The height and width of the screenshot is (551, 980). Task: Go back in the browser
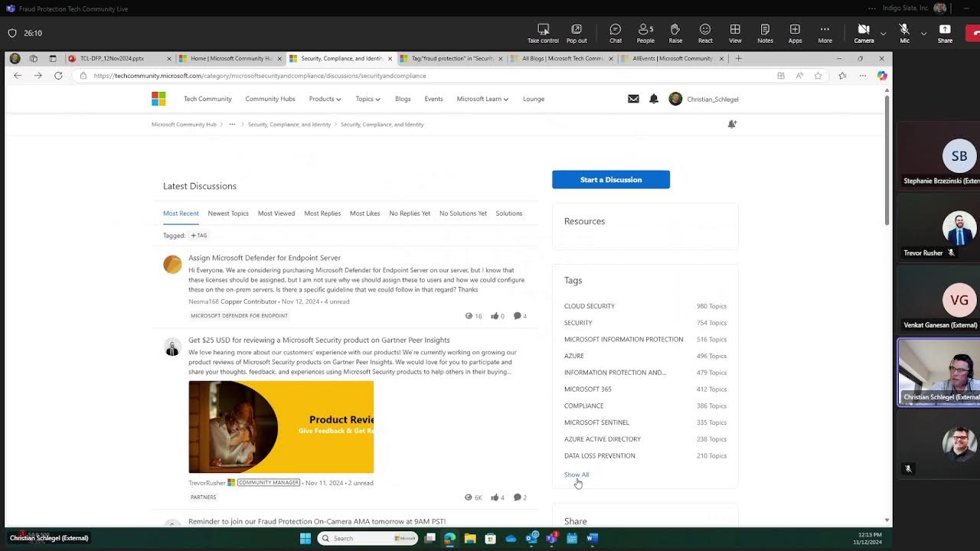pyautogui.click(x=17, y=76)
